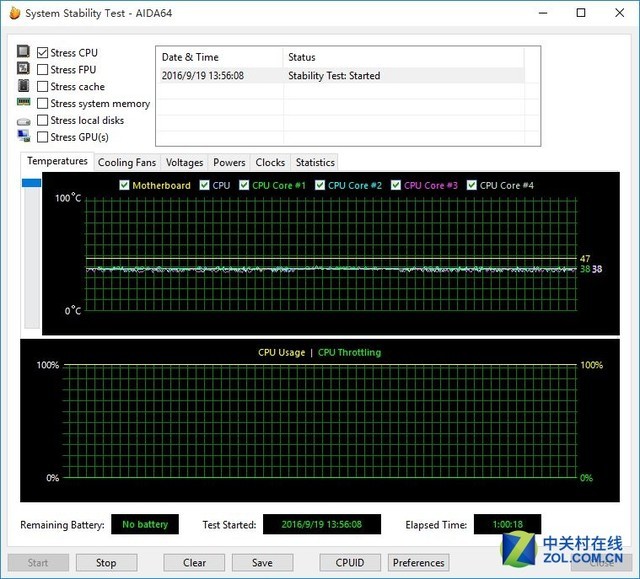Open Preferences dialog
The width and height of the screenshot is (640, 579).
[x=419, y=563]
